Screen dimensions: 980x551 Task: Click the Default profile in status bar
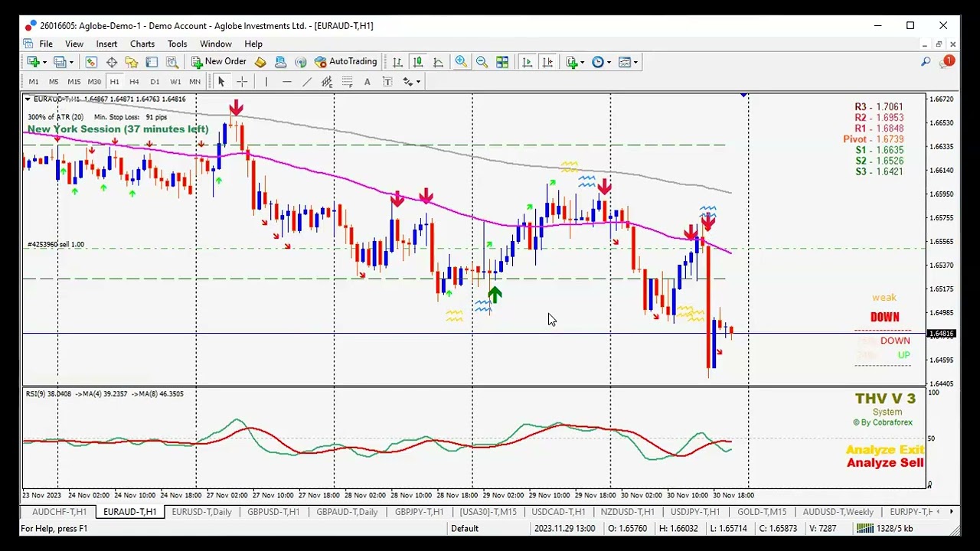click(465, 529)
